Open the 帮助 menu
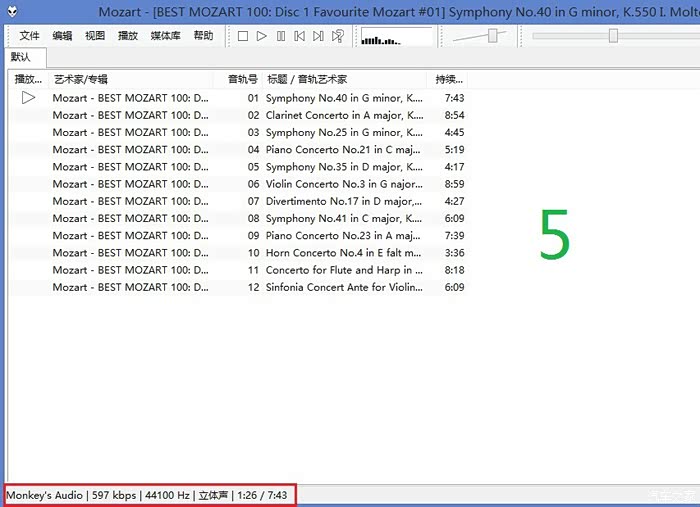Image resolution: width=700 pixels, height=507 pixels. tap(203, 36)
